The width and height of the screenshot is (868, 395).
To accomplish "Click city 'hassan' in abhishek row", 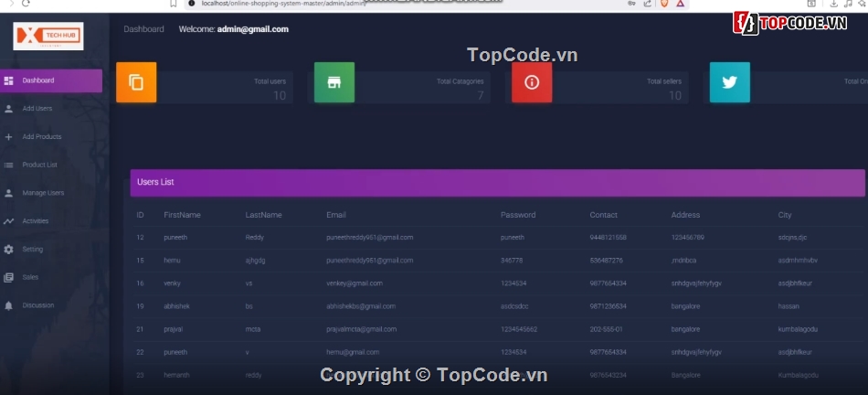I will click(x=789, y=306).
